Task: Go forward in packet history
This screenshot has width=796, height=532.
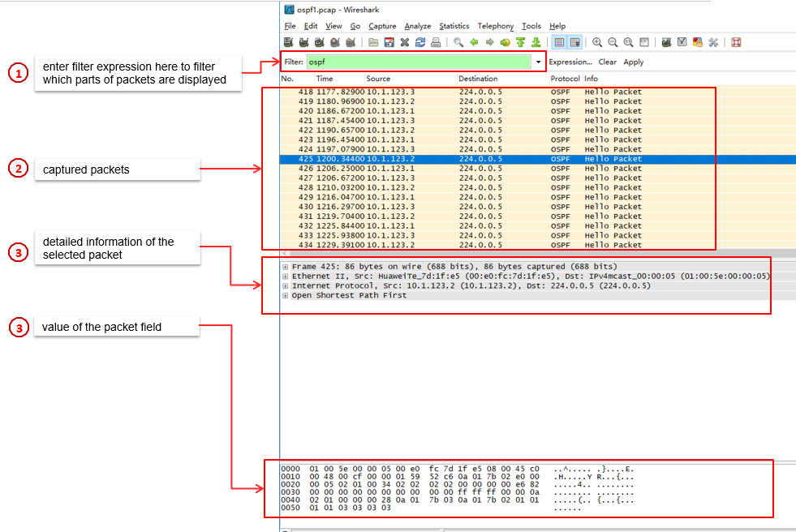Action: 489,43
